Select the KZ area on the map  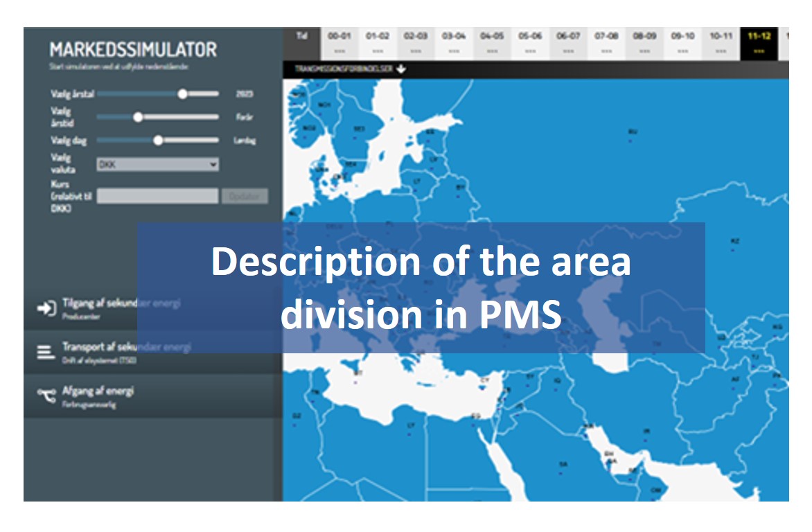pyautogui.click(x=735, y=241)
